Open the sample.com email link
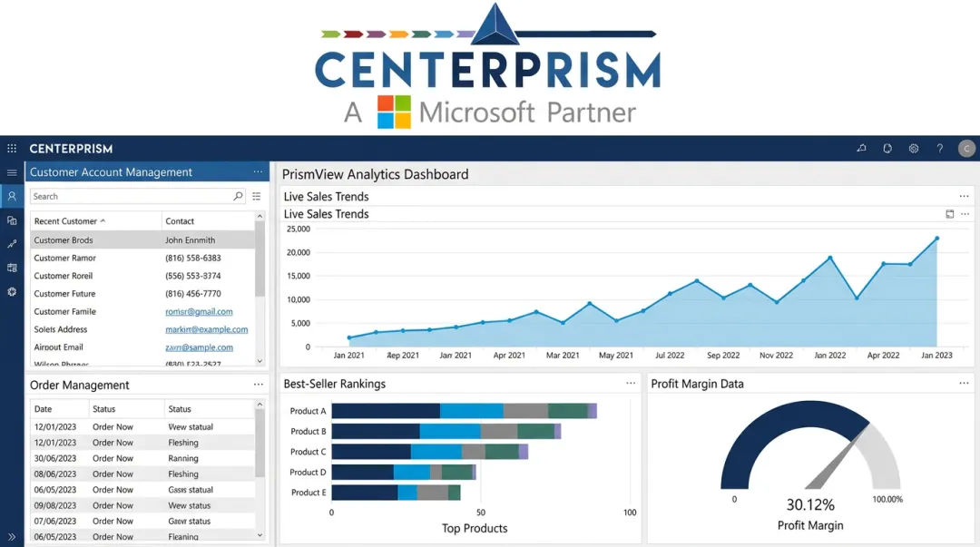 point(199,347)
